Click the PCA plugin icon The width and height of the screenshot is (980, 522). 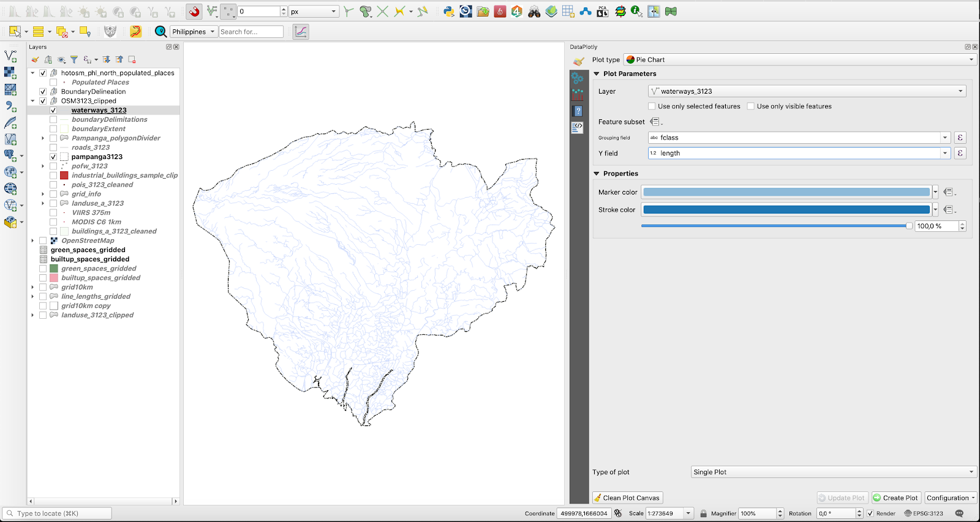click(x=603, y=12)
